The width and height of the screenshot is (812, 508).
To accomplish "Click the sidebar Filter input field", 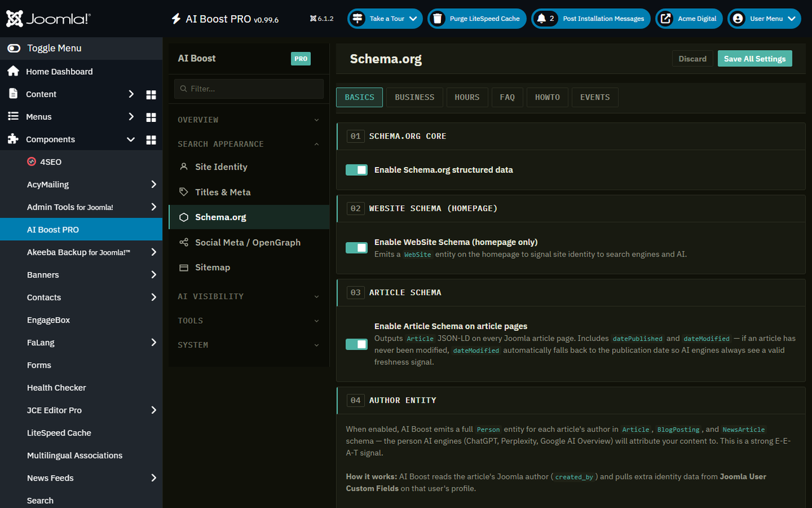I will pos(249,89).
